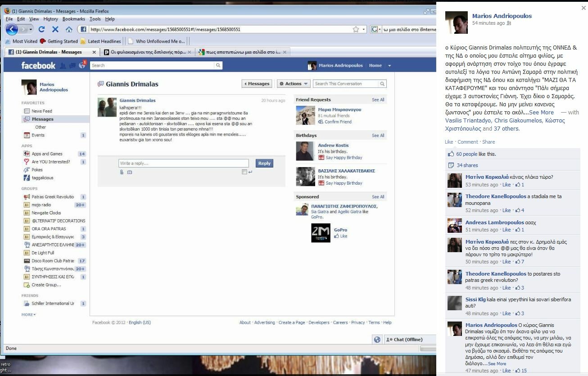This screenshot has width=588, height=376.
Task: Close the photo viewer with X
Action: pyautogui.click(x=583, y=8)
